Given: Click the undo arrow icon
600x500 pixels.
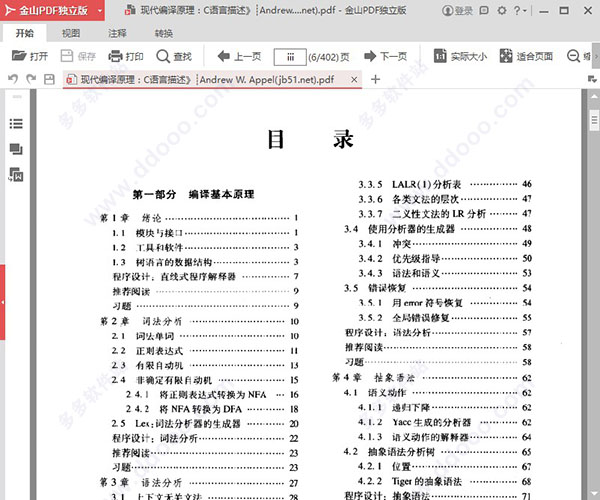Looking at the screenshot, I should [x=13, y=79].
